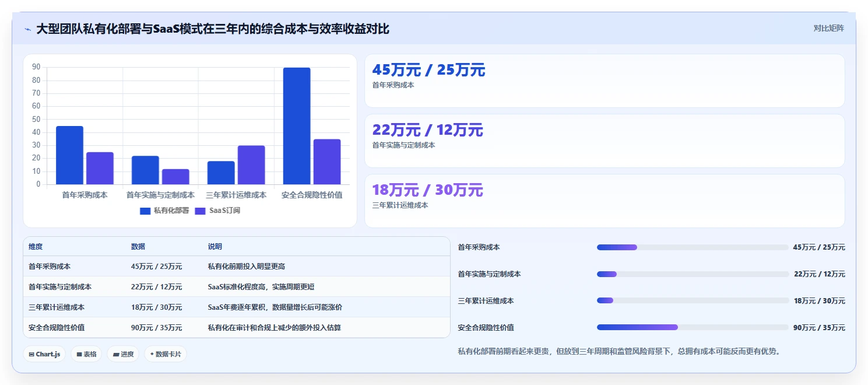Click the SaaS bar for 安全合规隐性价值
Viewport: 868px width, 385px height.
[x=327, y=162]
